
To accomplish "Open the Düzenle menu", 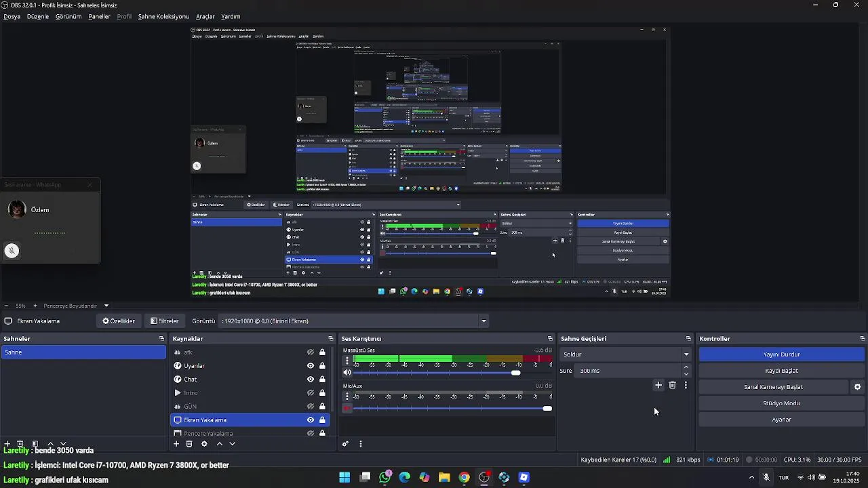I will pos(38,16).
